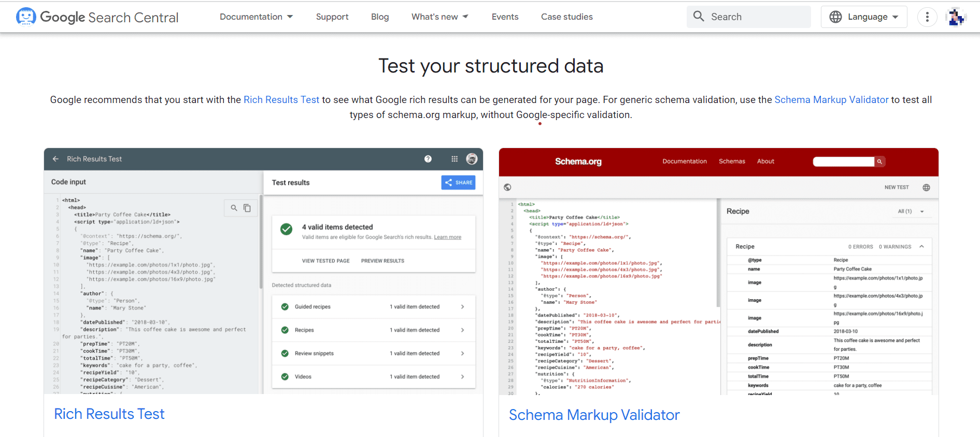
Task: Go to the Support page
Action: pyautogui.click(x=332, y=17)
